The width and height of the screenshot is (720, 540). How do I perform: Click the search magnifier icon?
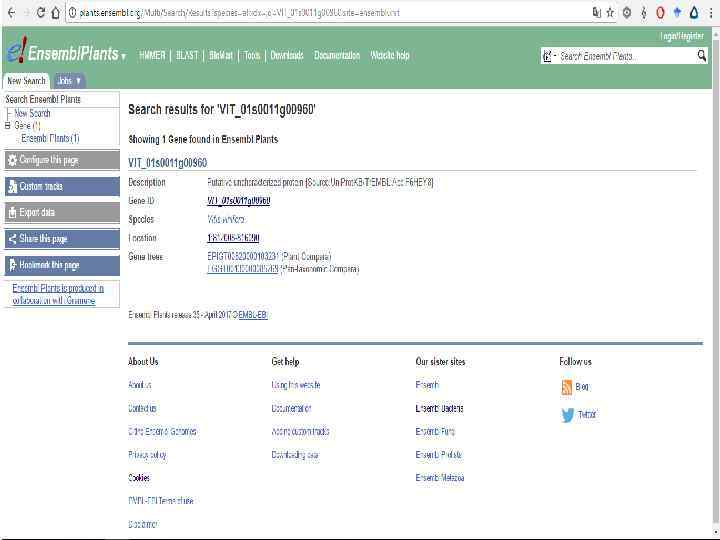pyautogui.click(x=702, y=56)
